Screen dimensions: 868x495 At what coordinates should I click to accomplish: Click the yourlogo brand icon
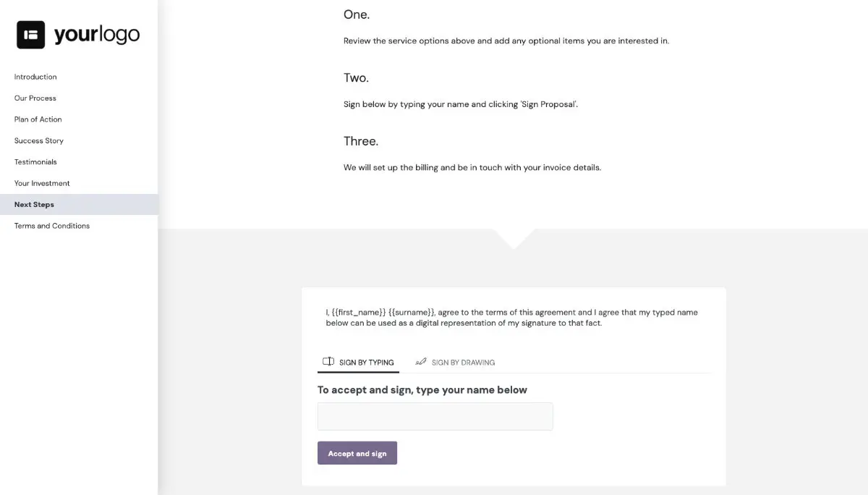click(x=30, y=34)
